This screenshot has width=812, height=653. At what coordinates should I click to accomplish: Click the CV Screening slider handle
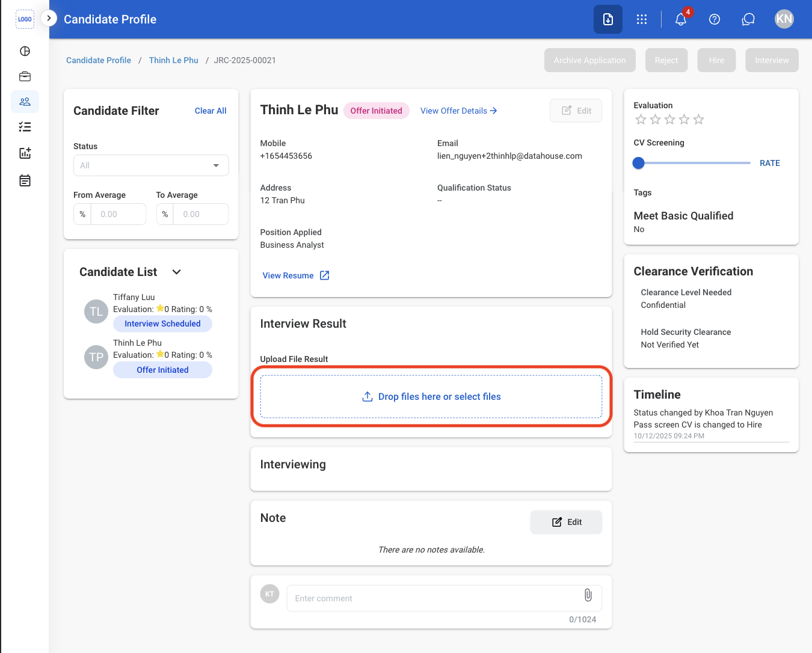click(639, 163)
